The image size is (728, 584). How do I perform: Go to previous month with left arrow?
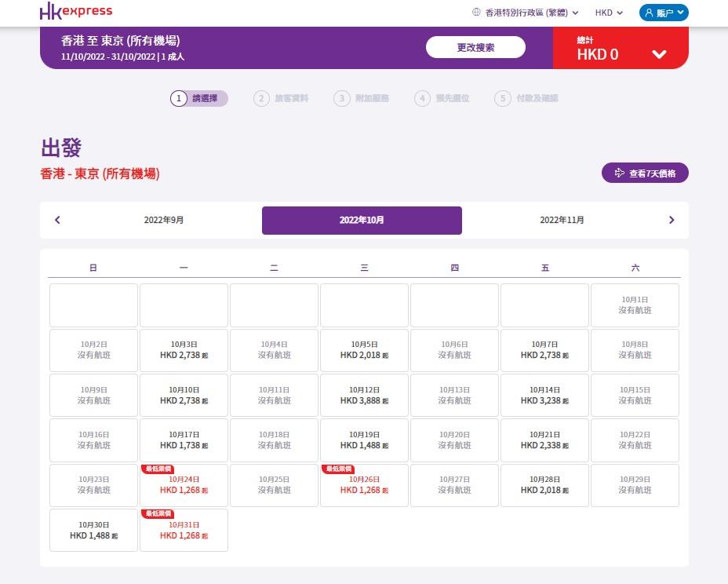click(x=57, y=221)
